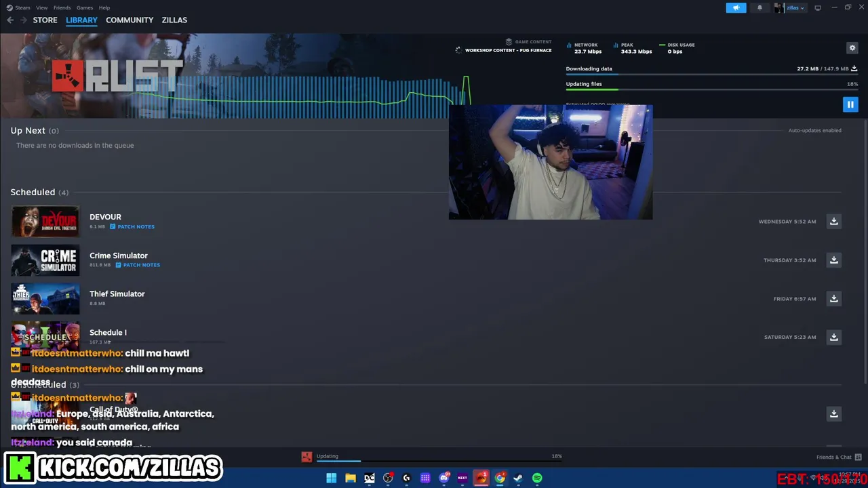Open the Friends menu
This screenshot has height=488, width=868.
pos(62,7)
